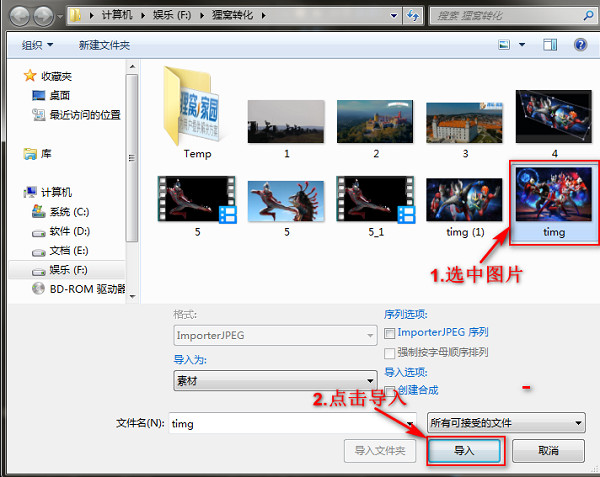Viewport: 600px width, 477px height.
Task: Select 计算机 in the address breadcrumb
Action: pos(117,15)
